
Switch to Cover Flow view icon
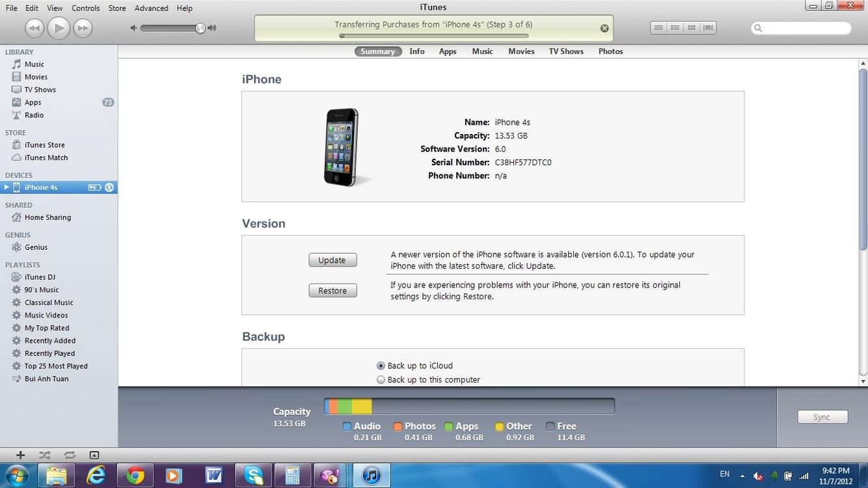(x=708, y=28)
